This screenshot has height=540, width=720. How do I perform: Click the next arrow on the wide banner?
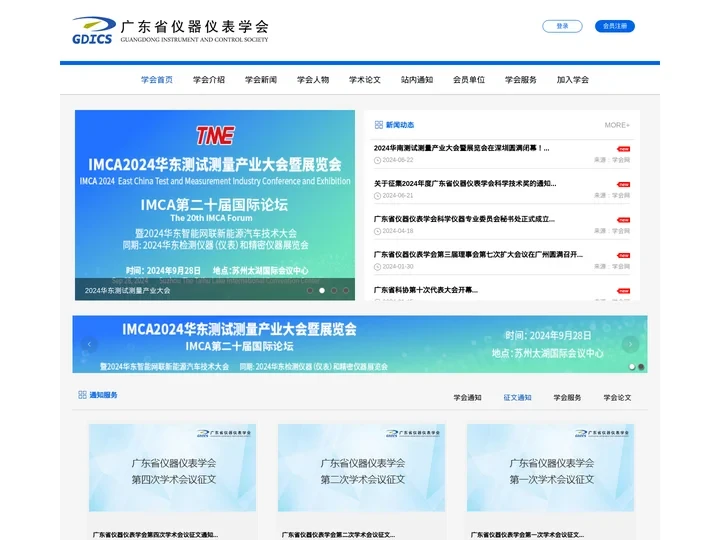pyautogui.click(x=630, y=344)
